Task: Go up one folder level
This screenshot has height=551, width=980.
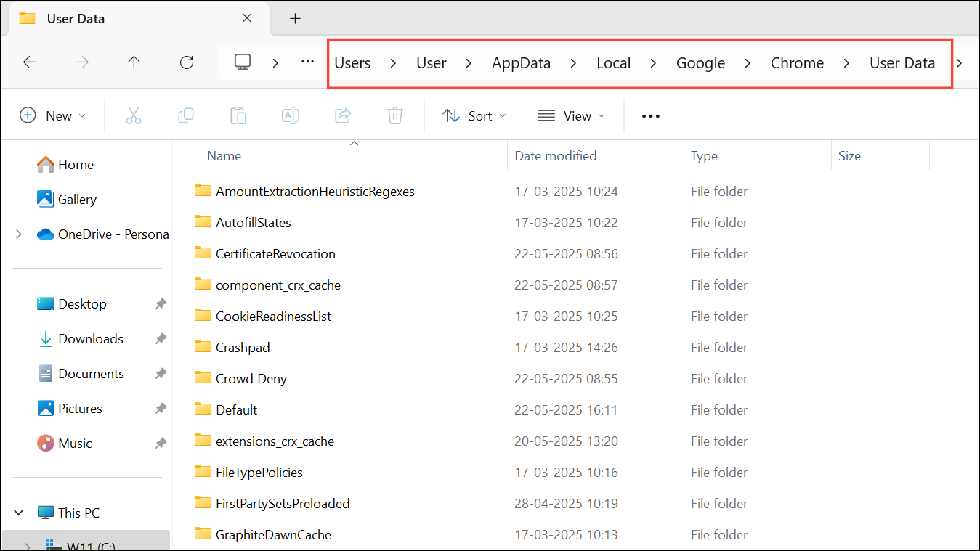Action: tap(134, 62)
